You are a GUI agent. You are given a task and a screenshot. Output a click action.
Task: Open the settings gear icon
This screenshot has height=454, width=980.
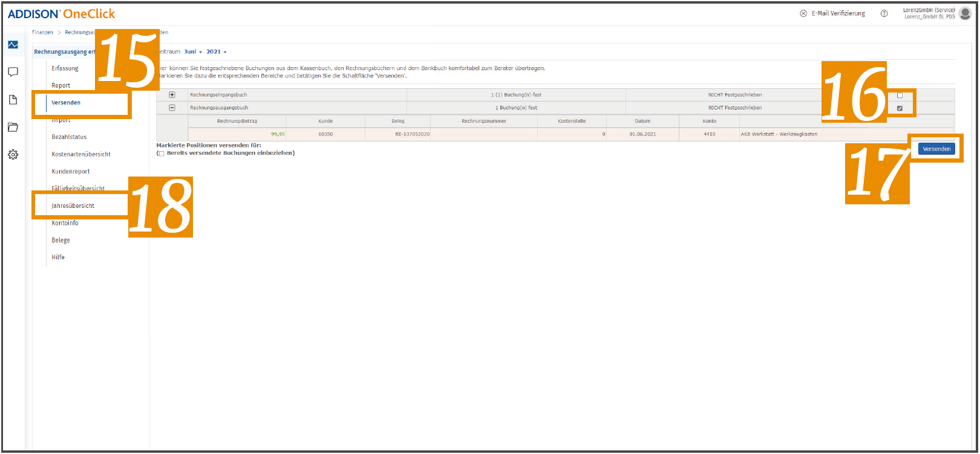(13, 155)
